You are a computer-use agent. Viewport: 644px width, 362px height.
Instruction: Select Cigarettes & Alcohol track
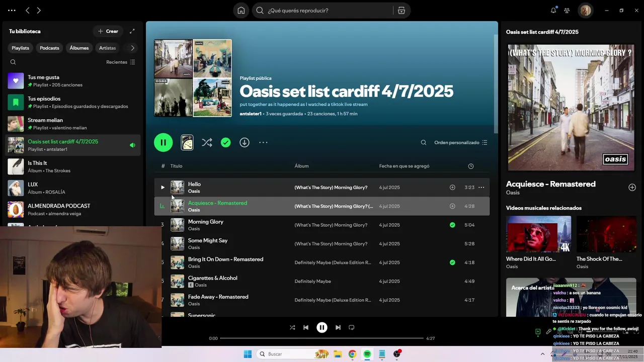pos(212,278)
